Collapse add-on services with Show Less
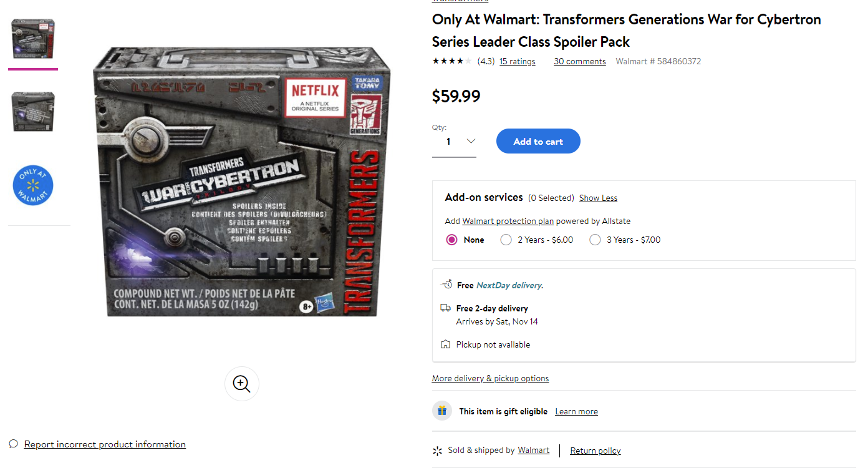Screen dimensions: 868x468 [x=598, y=198]
